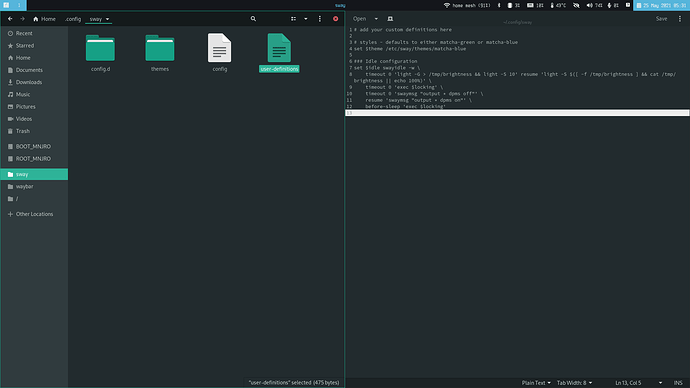Select the config.d folder
The image size is (690, 388).
coord(100,52)
